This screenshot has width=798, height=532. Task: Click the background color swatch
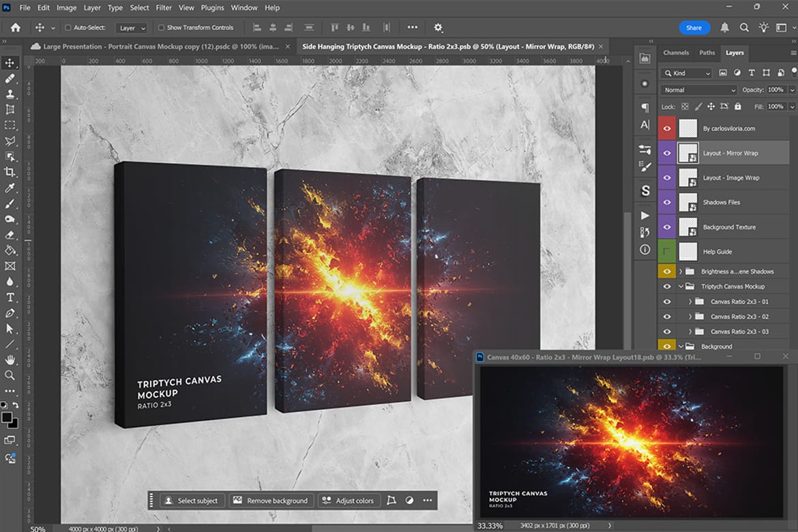point(14,424)
